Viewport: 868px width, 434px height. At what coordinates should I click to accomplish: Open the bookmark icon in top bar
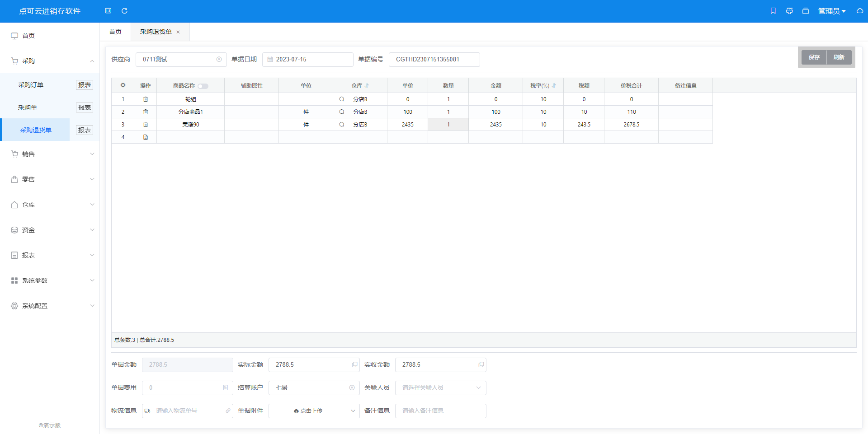click(773, 11)
